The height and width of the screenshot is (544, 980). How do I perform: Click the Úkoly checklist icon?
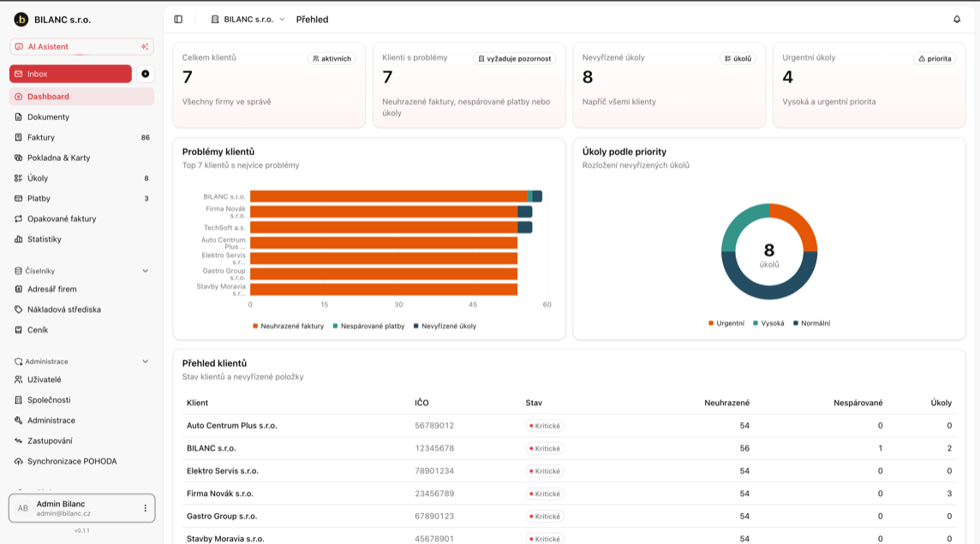[x=18, y=178]
